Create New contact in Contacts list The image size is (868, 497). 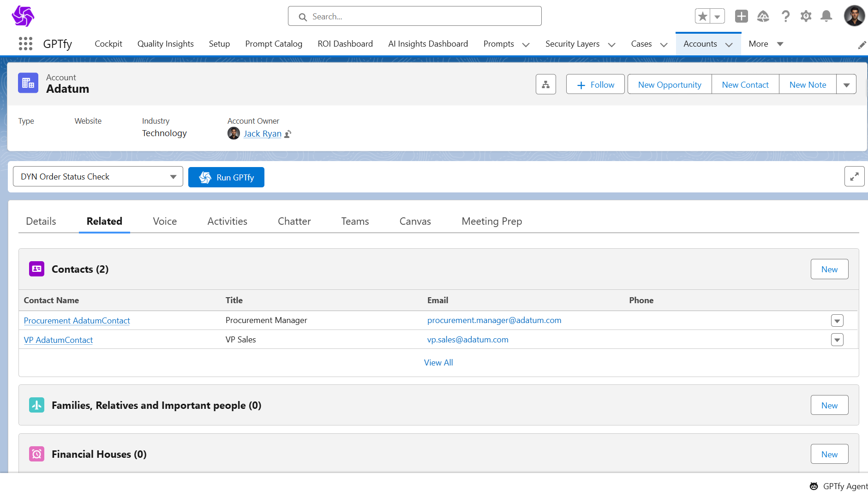coord(829,269)
